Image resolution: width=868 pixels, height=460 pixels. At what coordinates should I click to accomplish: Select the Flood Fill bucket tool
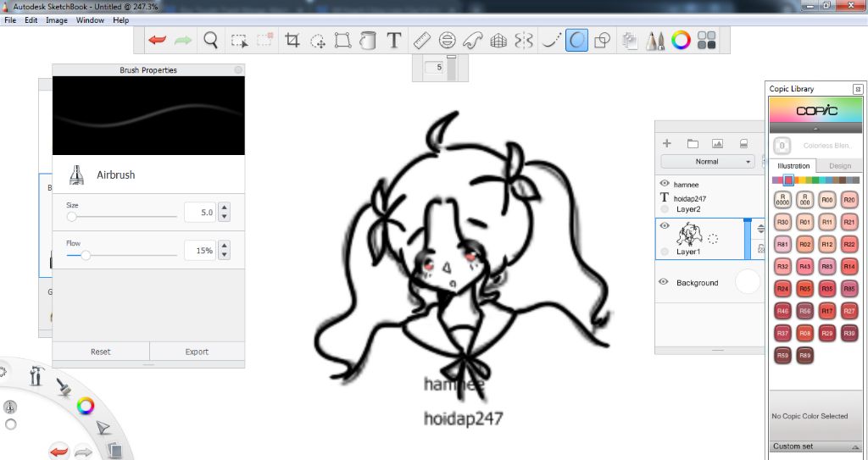pyautogui.click(x=368, y=41)
